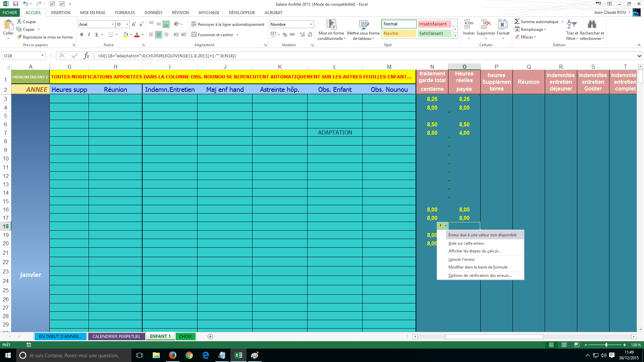Toggle center horizontal alignment
The width and height of the screenshot is (644, 362).
pyautogui.click(x=158, y=35)
